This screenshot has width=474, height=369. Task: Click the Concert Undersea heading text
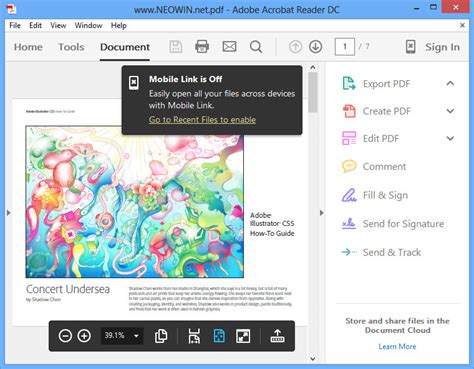click(x=68, y=289)
